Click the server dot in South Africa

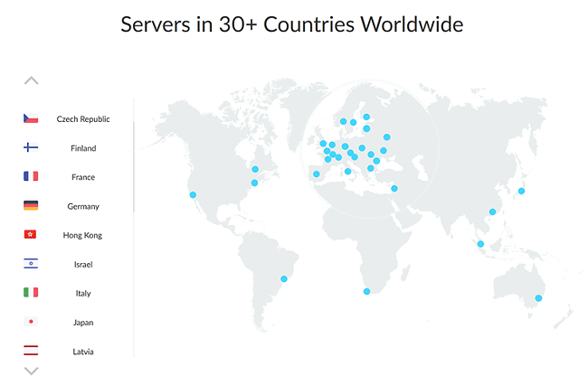coord(366,291)
